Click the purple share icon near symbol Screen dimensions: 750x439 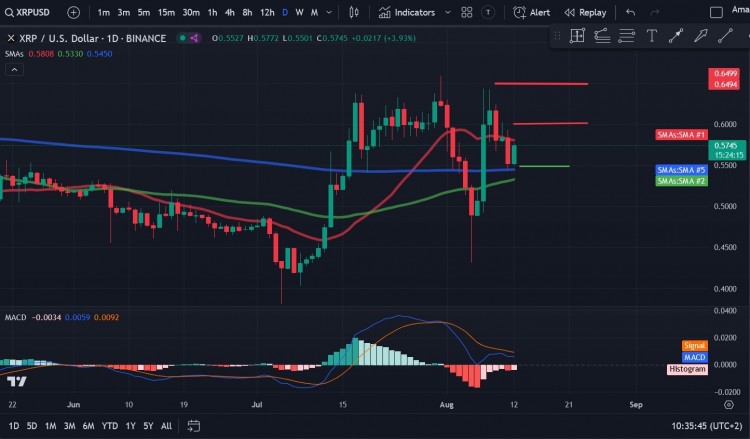194,38
